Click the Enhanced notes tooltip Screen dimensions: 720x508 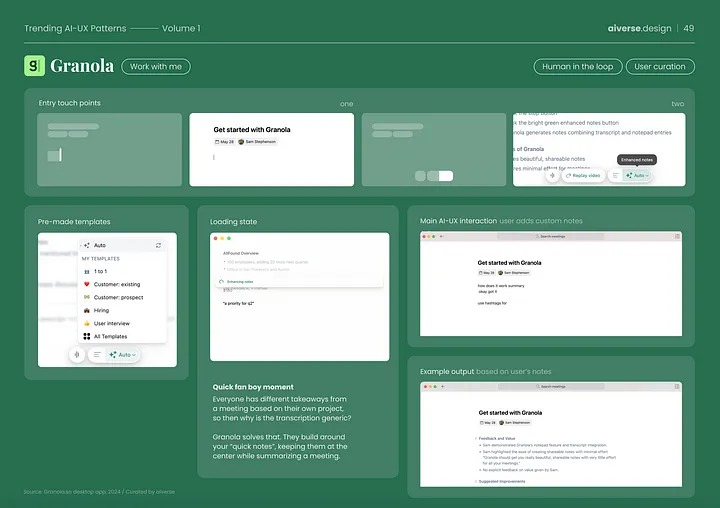(637, 160)
